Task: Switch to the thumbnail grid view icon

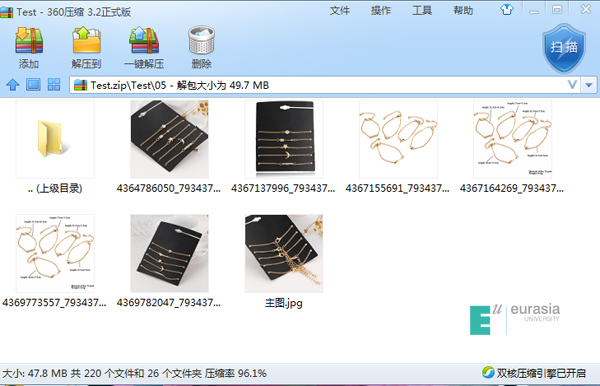Action: pos(54,85)
